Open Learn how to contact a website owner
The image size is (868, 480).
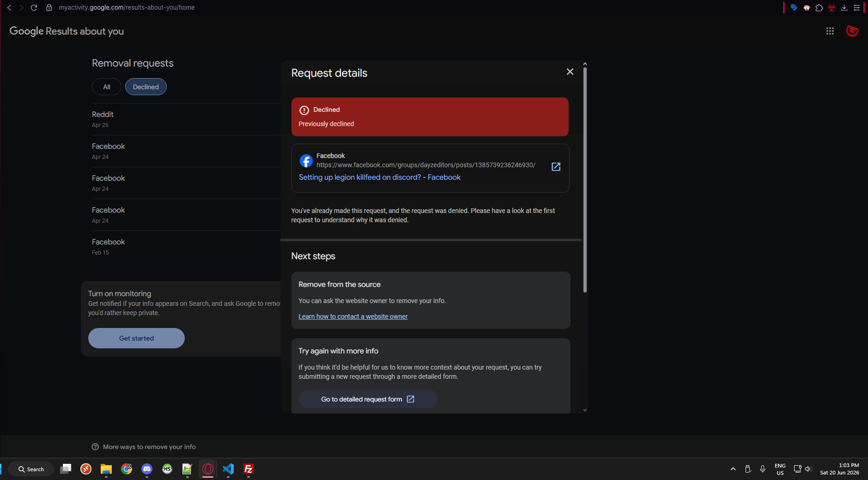click(x=353, y=316)
